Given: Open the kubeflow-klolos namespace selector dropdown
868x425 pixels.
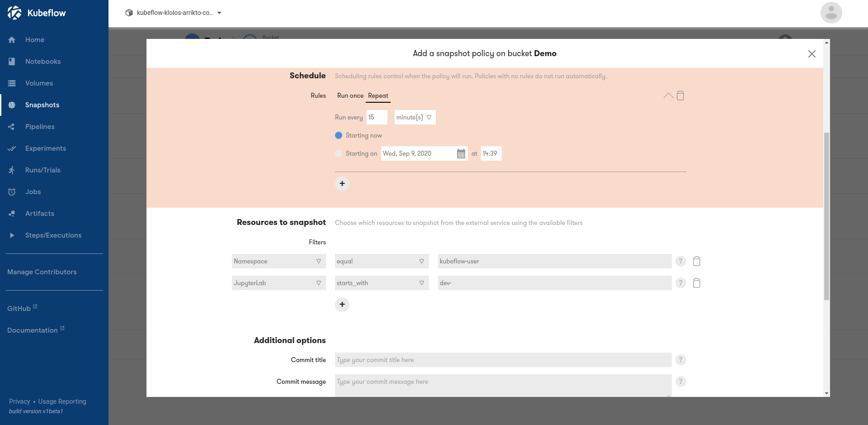Looking at the screenshot, I should tap(174, 13).
